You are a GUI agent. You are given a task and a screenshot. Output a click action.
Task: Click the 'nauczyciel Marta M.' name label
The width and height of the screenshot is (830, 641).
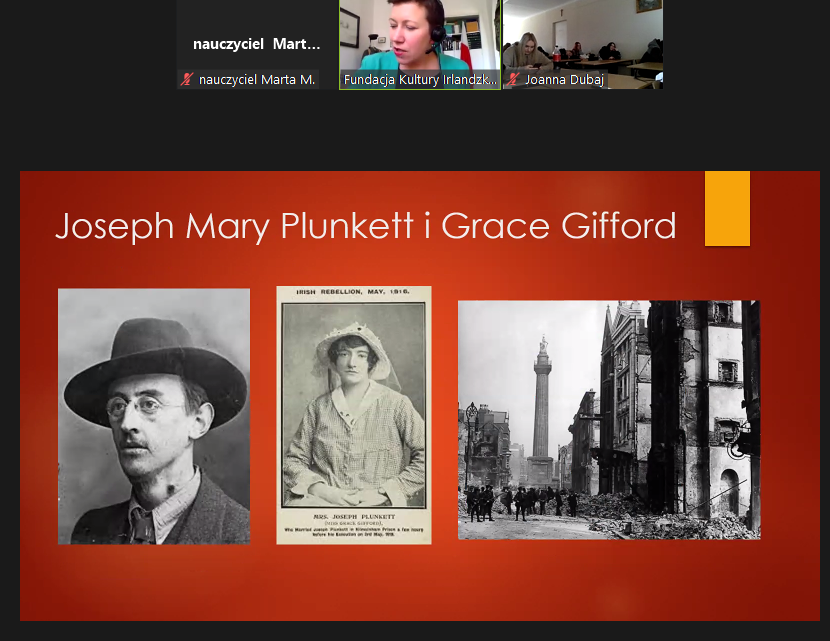pyautogui.click(x=257, y=79)
